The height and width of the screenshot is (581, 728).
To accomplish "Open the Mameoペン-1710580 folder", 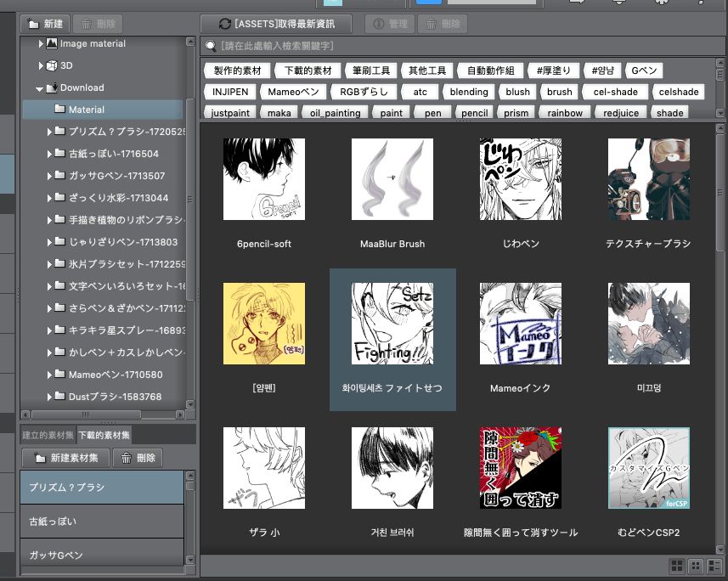I will pos(115,375).
